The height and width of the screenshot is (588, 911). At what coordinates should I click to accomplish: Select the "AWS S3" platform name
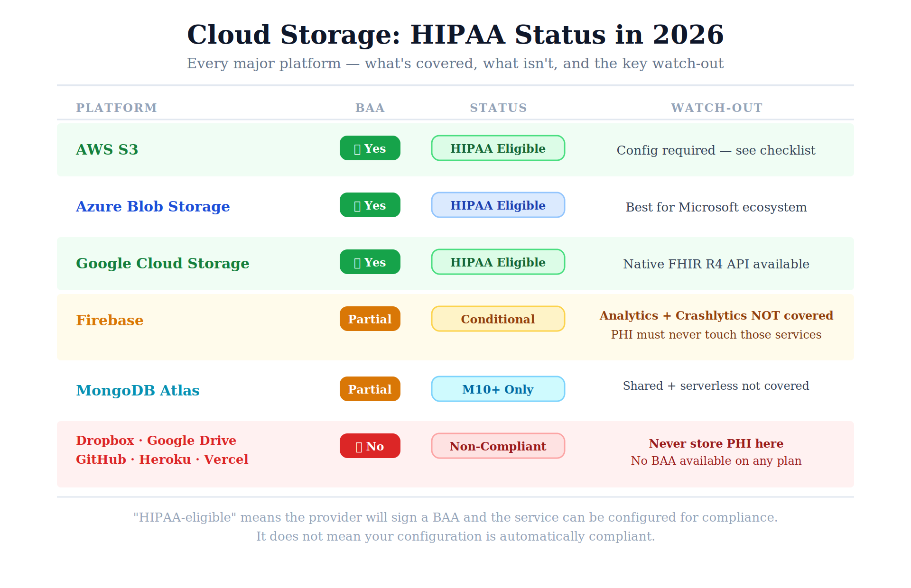pos(107,150)
